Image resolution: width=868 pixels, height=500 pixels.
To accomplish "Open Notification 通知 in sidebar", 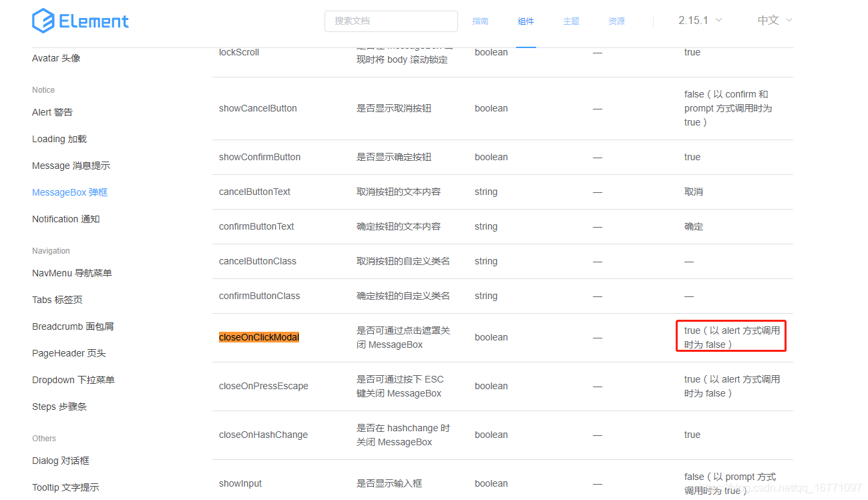I will [65, 219].
